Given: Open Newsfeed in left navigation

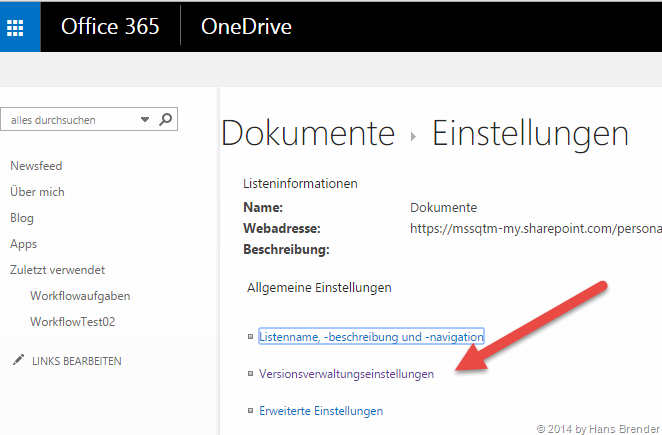Looking at the screenshot, I should [36, 166].
